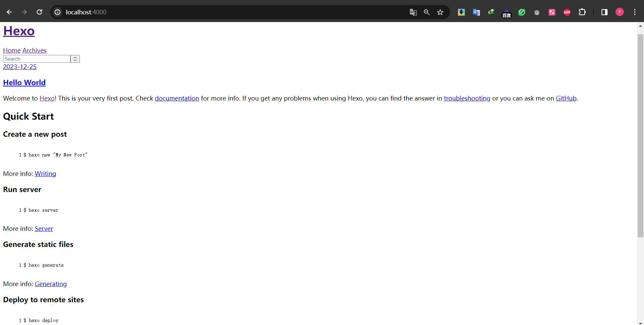Open the Hello World post title
The image size is (644, 325).
tap(24, 82)
